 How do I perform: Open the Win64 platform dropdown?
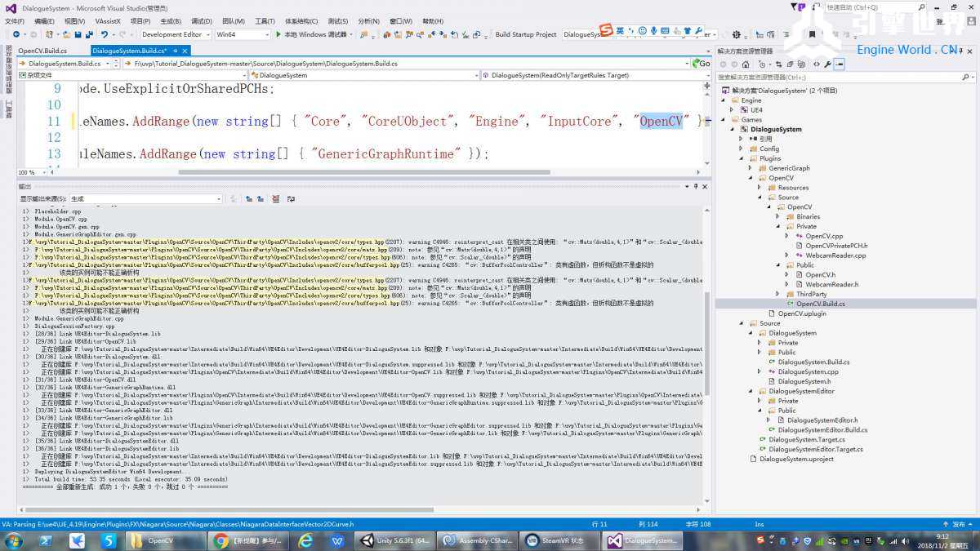(243, 34)
